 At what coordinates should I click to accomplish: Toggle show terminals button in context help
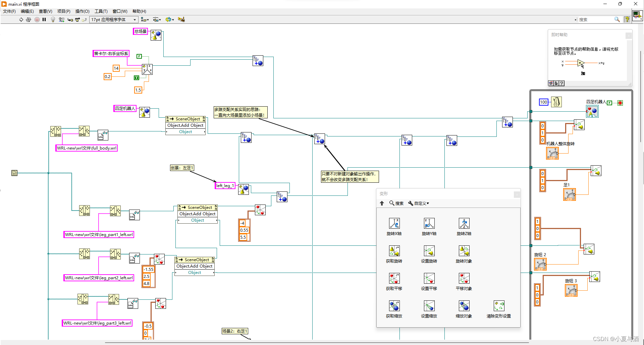tap(551, 83)
